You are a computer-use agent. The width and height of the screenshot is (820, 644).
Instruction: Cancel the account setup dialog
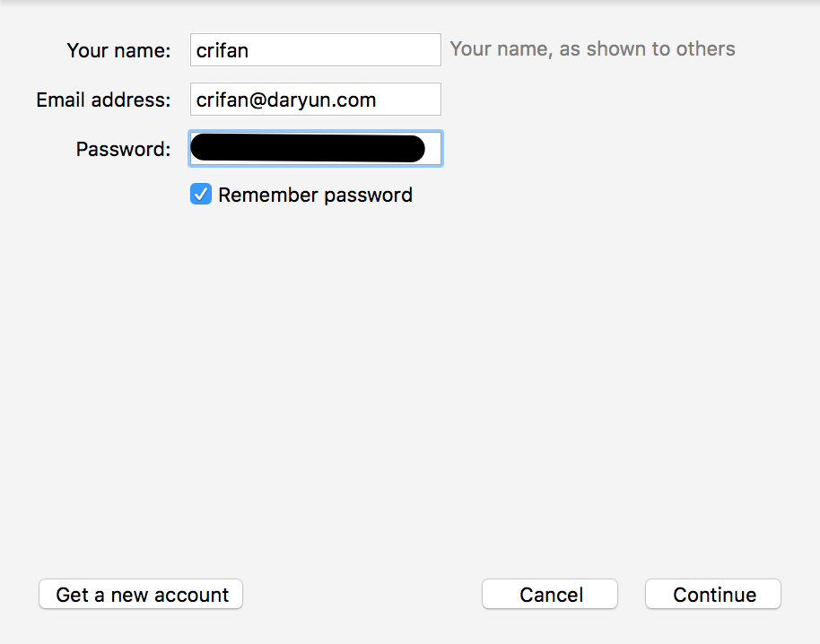tap(550, 594)
